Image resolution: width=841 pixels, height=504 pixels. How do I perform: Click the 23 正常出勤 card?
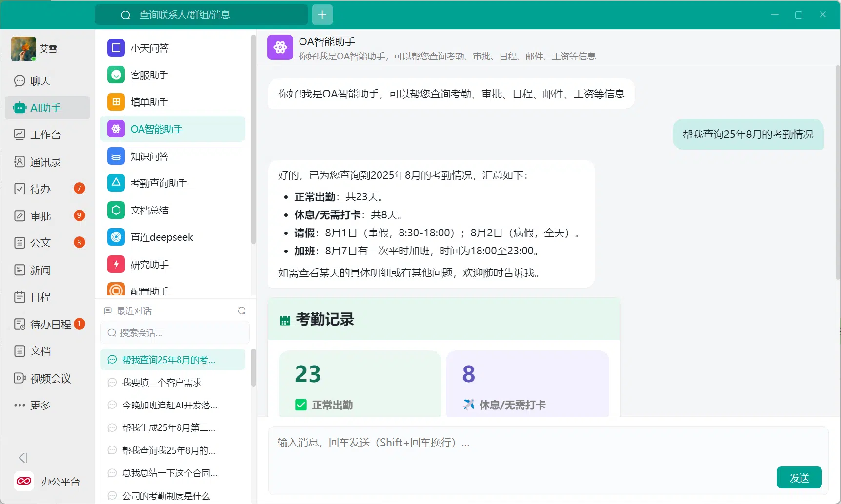click(x=360, y=384)
